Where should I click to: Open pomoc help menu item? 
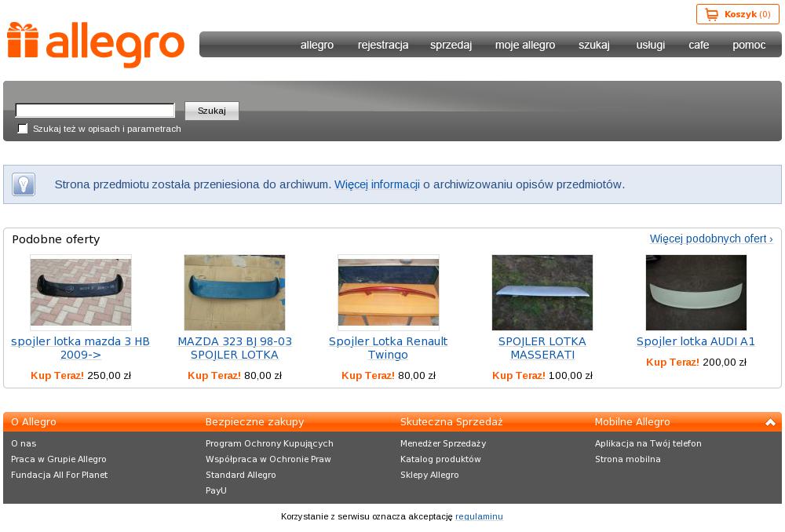[749, 45]
